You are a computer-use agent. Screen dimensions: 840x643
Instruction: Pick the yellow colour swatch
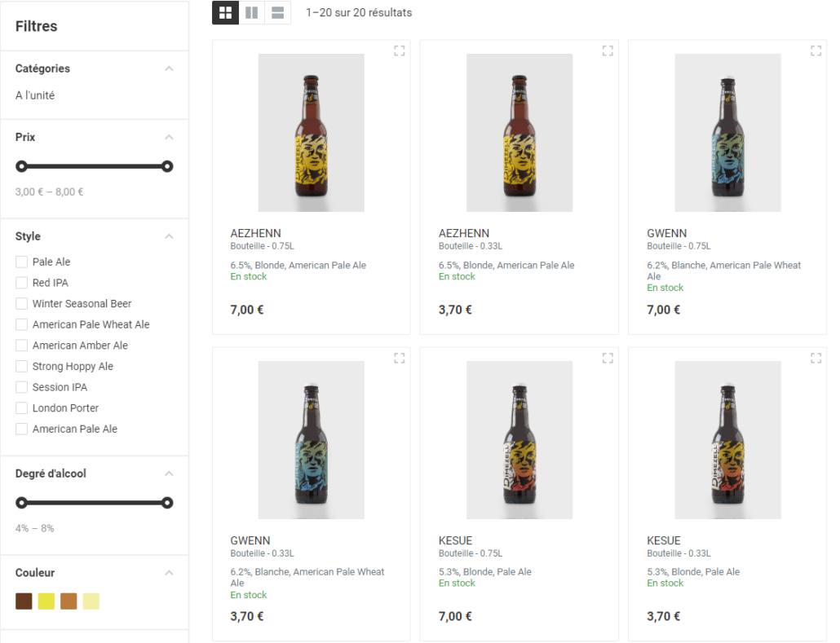point(46,601)
